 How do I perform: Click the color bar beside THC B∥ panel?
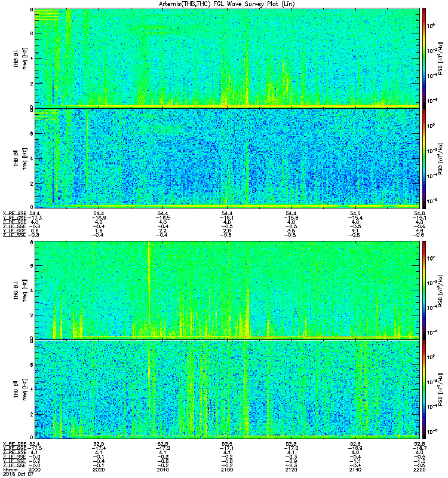click(424, 390)
